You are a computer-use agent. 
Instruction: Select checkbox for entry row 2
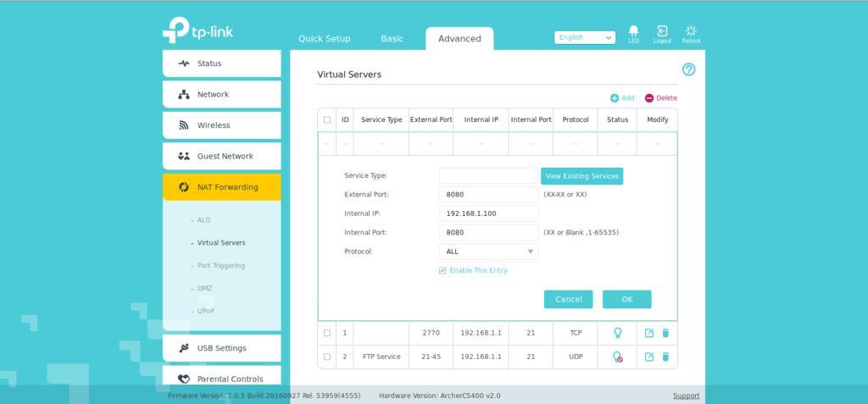pos(327,357)
